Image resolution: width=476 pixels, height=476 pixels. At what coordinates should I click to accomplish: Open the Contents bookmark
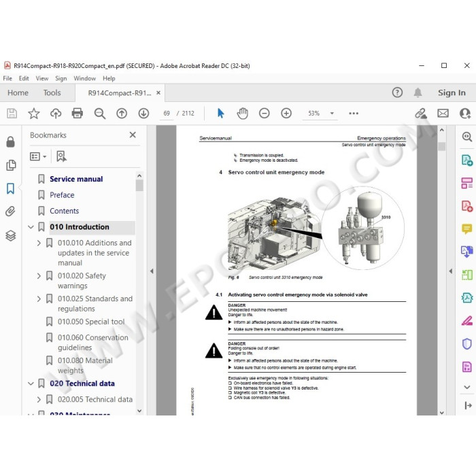(x=64, y=211)
